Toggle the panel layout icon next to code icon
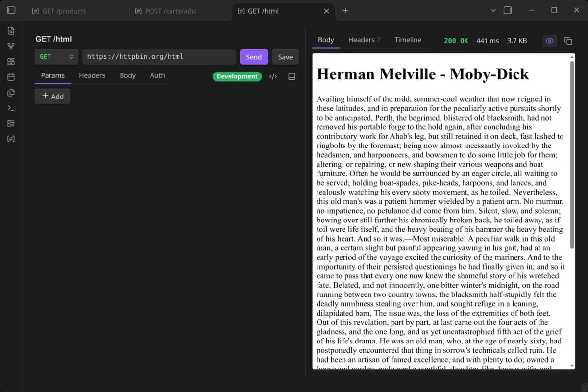 pos(292,76)
